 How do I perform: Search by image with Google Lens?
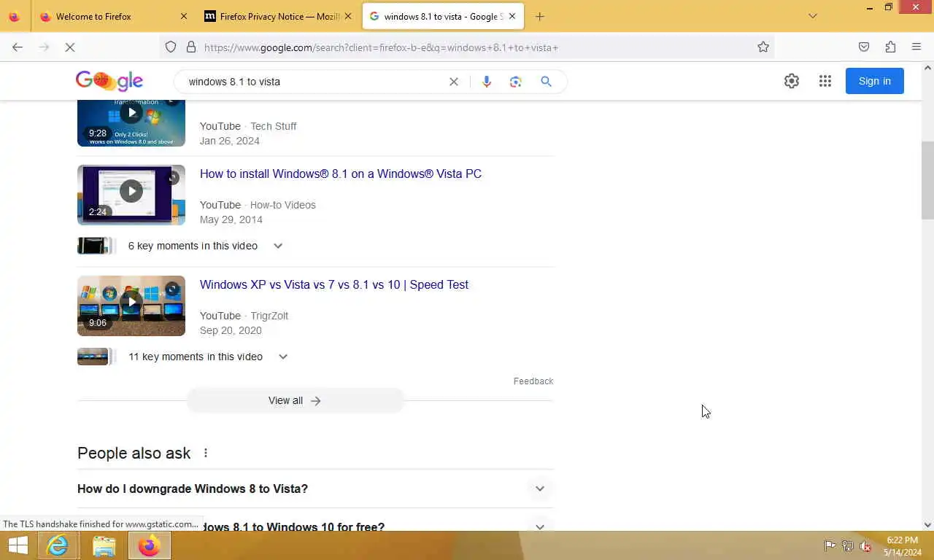point(516,82)
